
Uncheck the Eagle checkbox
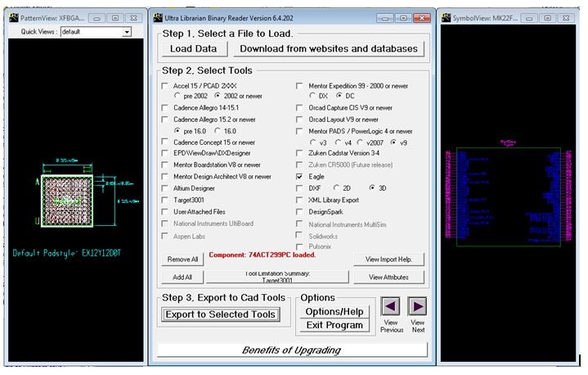pos(300,176)
